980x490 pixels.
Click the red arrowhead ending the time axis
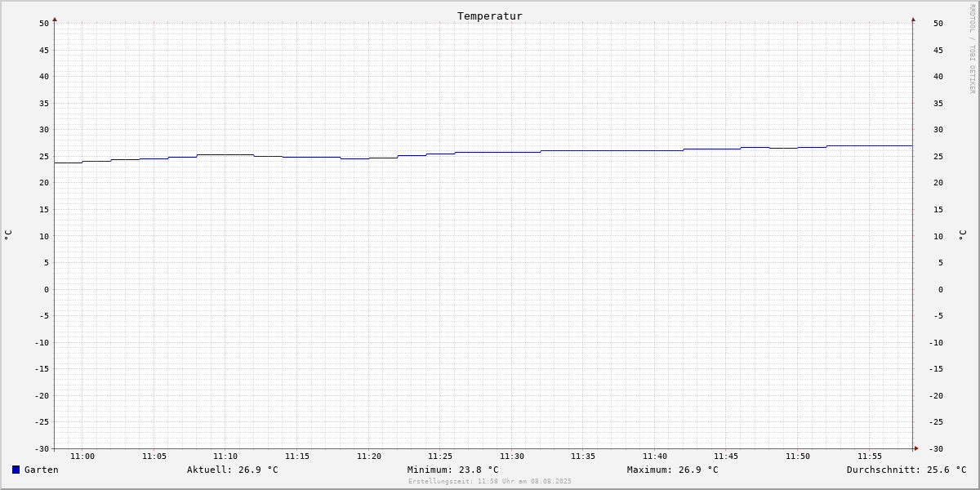click(915, 448)
